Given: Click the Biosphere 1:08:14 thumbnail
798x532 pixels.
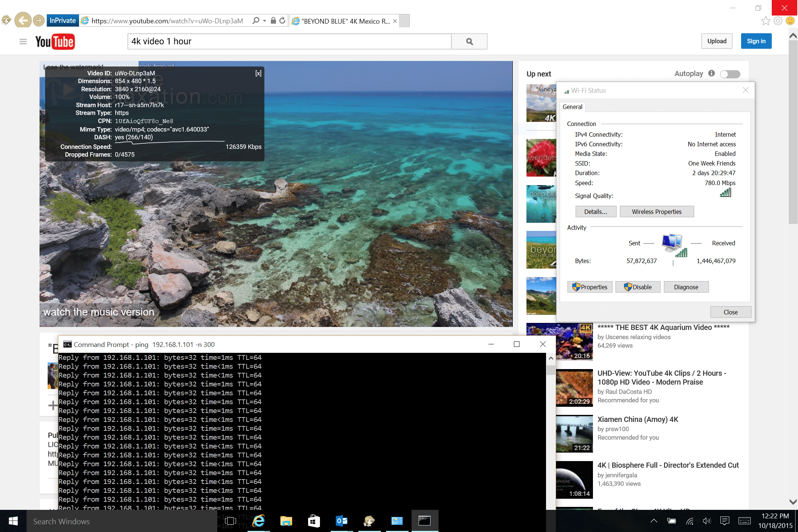Looking at the screenshot, I should click(x=574, y=480).
